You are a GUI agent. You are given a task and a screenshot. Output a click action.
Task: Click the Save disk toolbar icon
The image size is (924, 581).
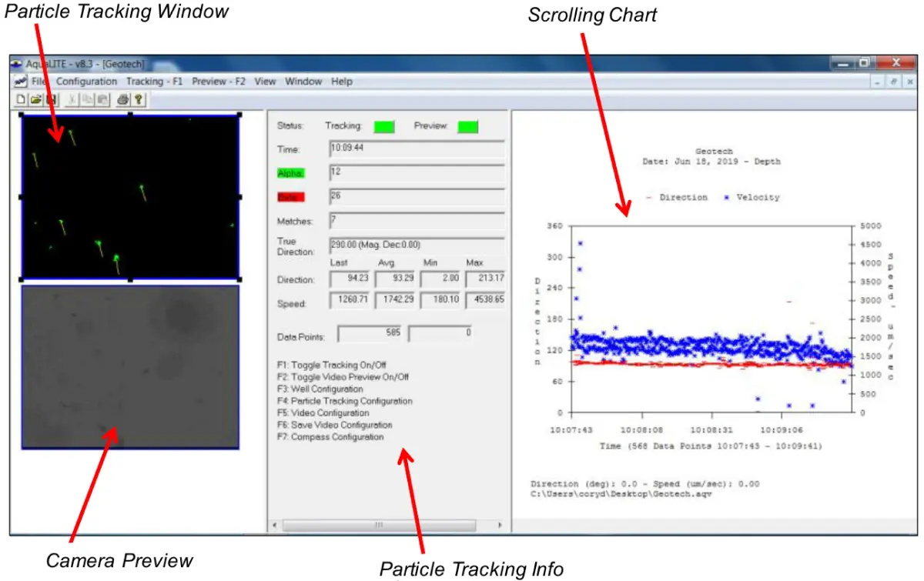(x=51, y=99)
